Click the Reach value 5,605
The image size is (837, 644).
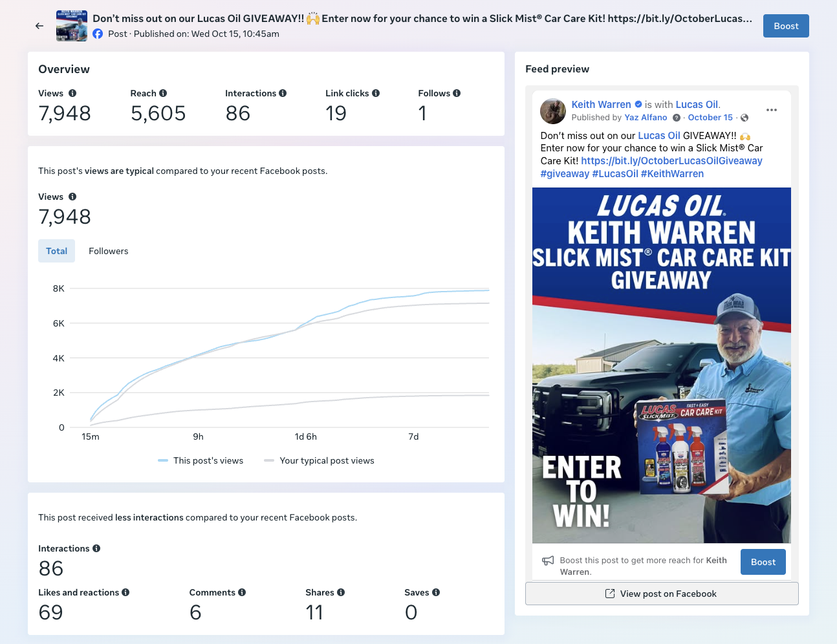(158, 114)
